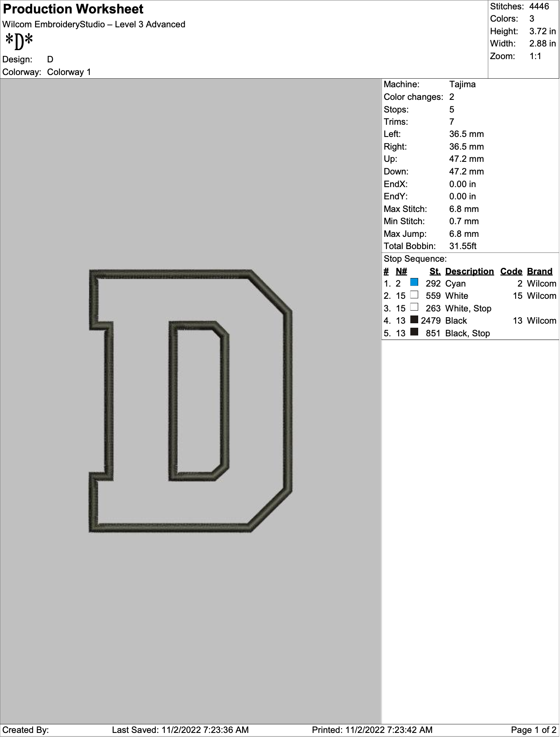This screenshot has height=737, width=560.
Task: Click the Cyan description in stop 1
Action: (x=455, y=284)
